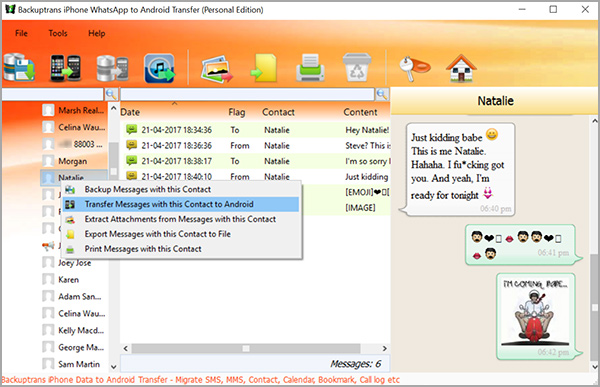Click the search magnifier beside messages search box
The image size is (600, 387).
(x=382, y=94)
